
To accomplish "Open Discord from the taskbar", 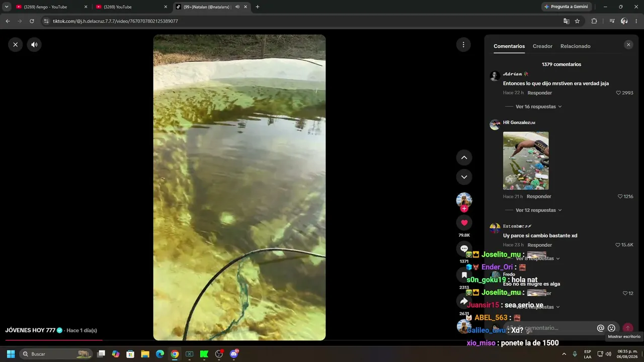I will [x=233, y=354].
